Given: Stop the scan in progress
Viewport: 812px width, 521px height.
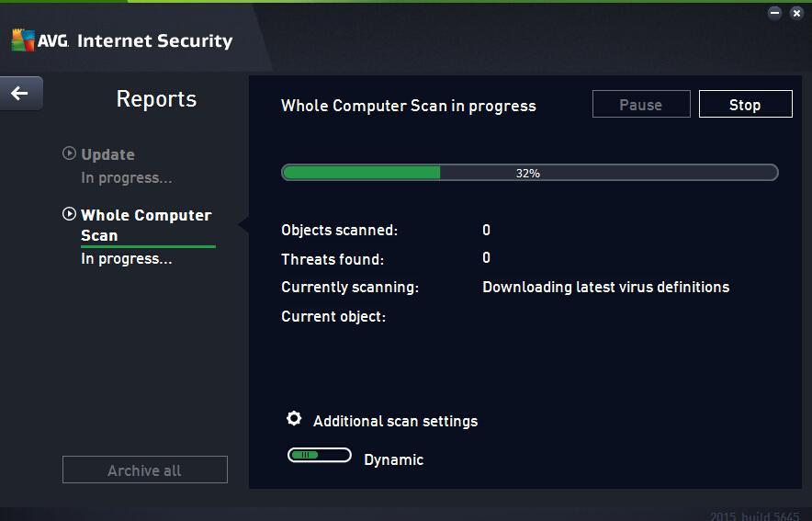Looking at the screenshot, I should (745, 104).
